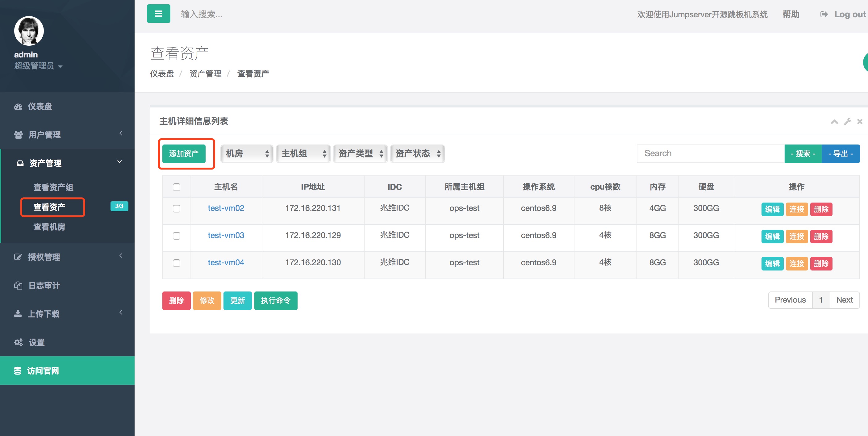Image resolution: width=868 pixels, height=436 pixels.
Task: Open the test-vm03 hostname link
Action: tap(226, 235)
